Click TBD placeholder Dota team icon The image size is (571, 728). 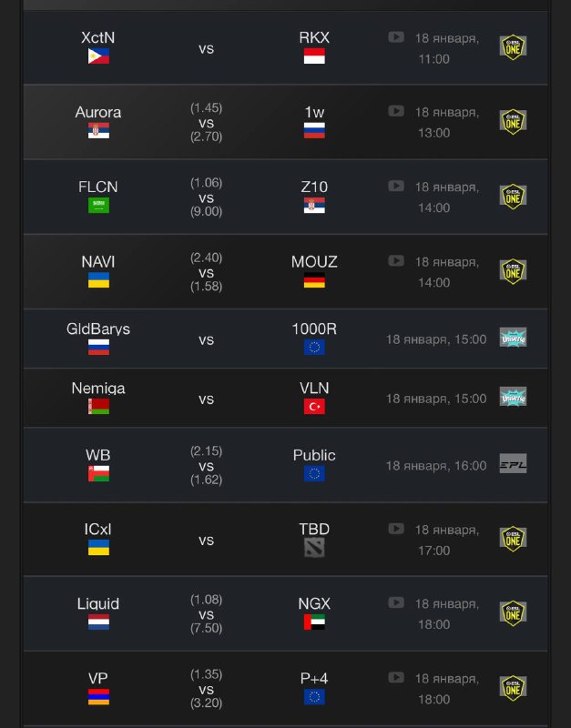coord(314,548)
